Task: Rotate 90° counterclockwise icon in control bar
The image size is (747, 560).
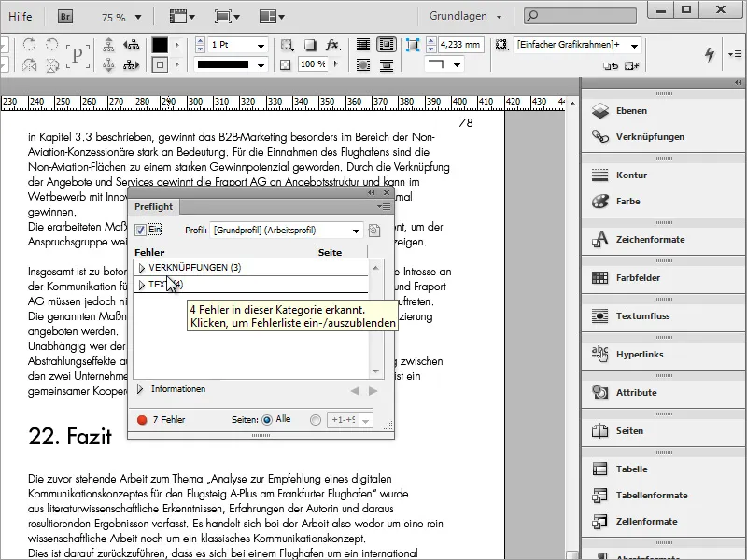Action: click(51, 44)
